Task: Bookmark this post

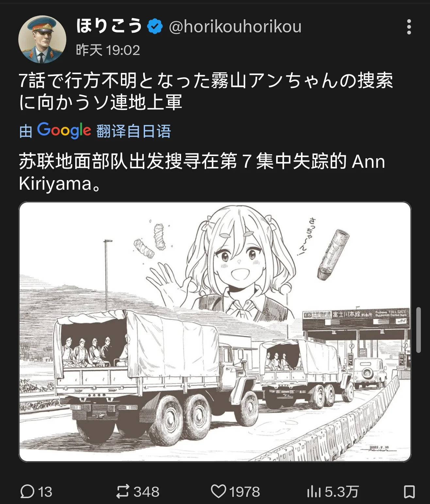Action: click(409, 492)
